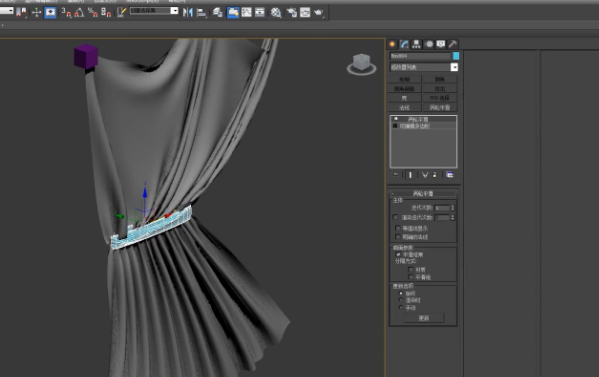
Task: Switch to the Create command panel tab
Action: tap(392, 44)
